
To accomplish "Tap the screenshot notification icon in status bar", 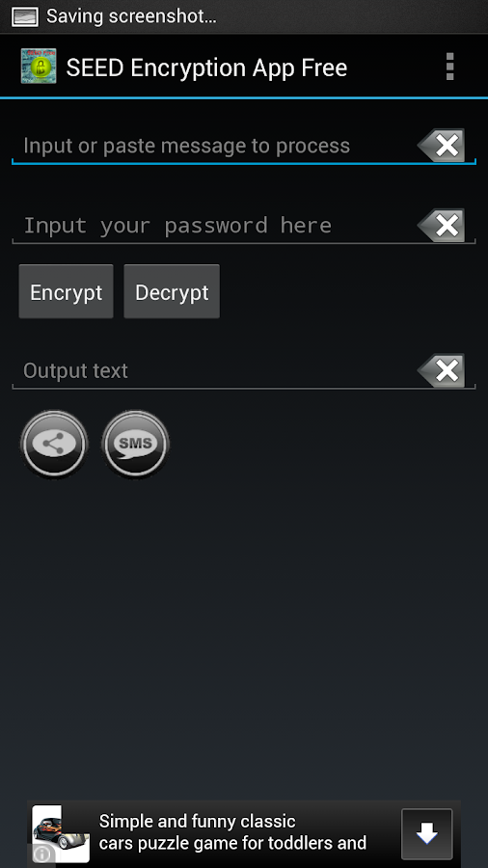I will point(25,16).
